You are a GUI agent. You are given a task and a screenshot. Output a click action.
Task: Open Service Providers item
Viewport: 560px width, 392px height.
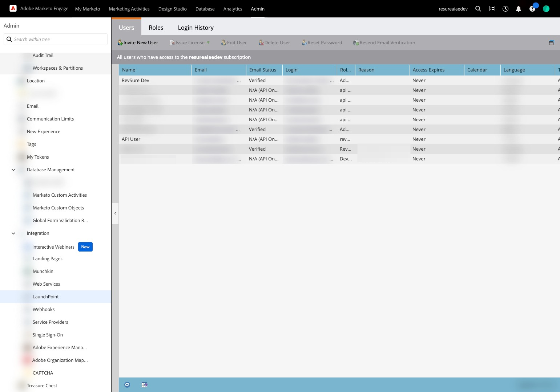coord(50,322)
